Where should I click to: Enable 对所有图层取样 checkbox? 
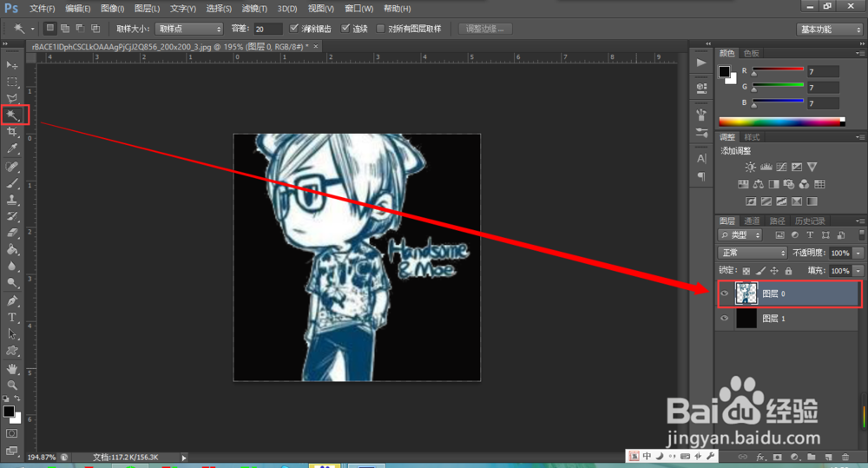(x=380, y=29)
